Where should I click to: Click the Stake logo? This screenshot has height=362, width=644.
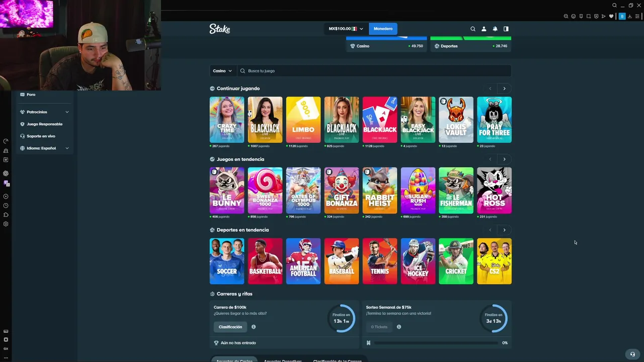tap(220, 29)
